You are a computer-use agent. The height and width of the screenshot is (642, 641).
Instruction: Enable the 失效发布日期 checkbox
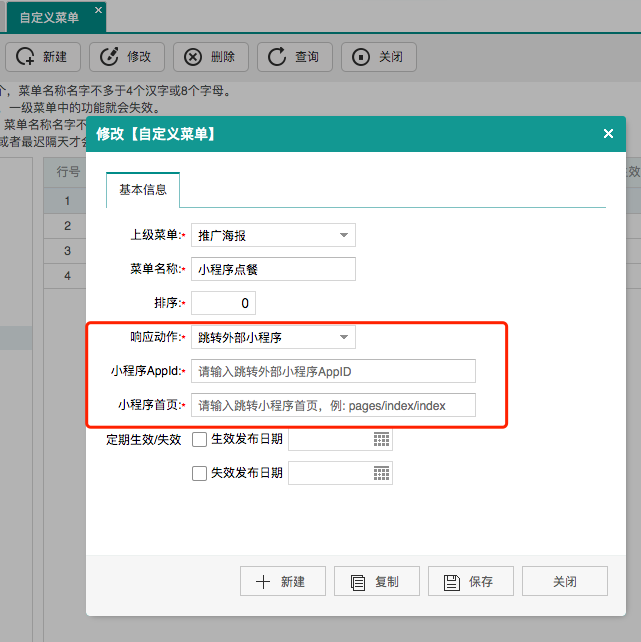[x=199, y=473]
